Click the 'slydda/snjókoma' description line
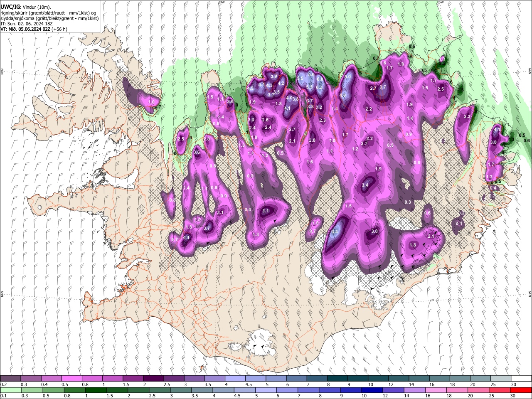Viewport: 532px width, 399px height. click(x=49, y=18)
